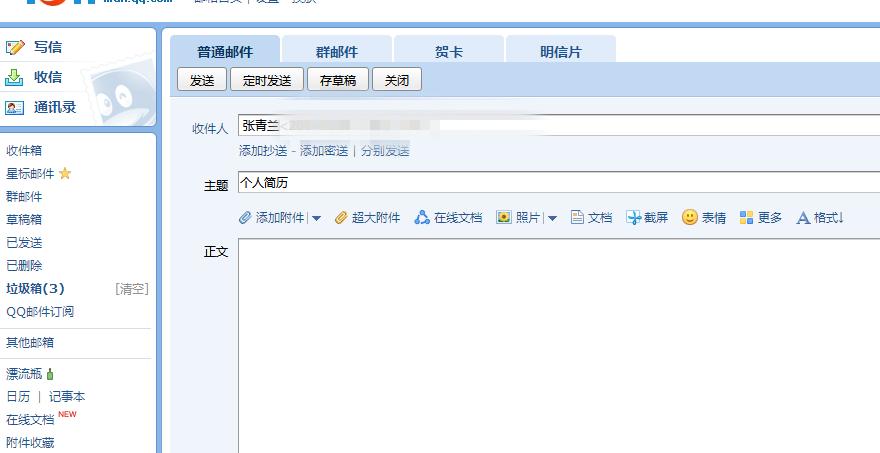This screenshot has height=453, width=880.
Task: Click the 添加密送 link
Action: click(x=324, y=150)
